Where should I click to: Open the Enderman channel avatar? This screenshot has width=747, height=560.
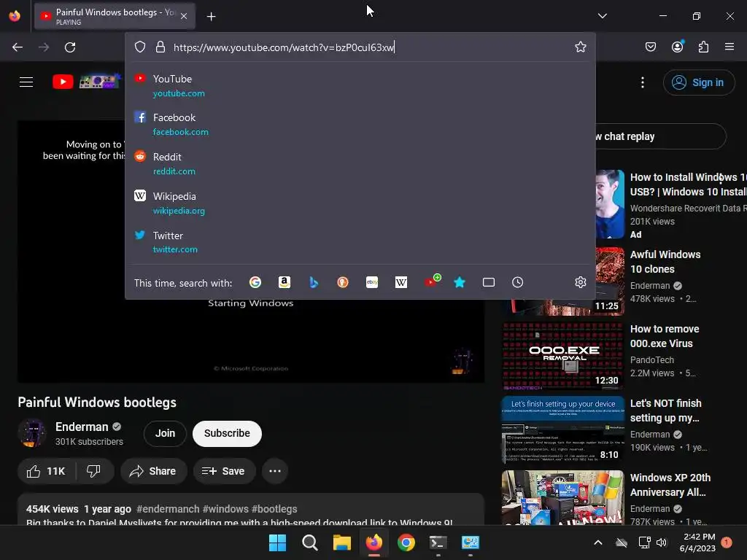(x=32, y=433)
